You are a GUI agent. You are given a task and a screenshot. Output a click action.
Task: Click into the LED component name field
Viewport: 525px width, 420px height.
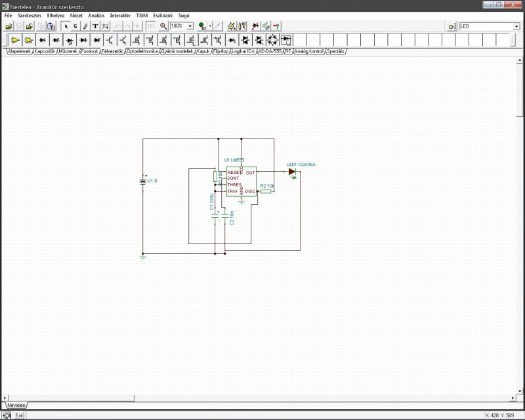tap(486, 26)
